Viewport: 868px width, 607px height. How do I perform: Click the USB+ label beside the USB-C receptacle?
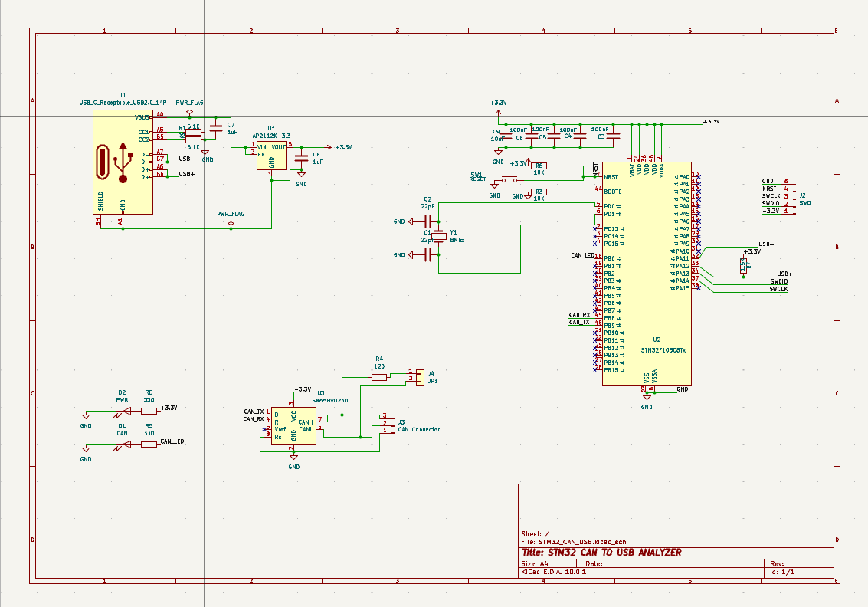[187, 174]
